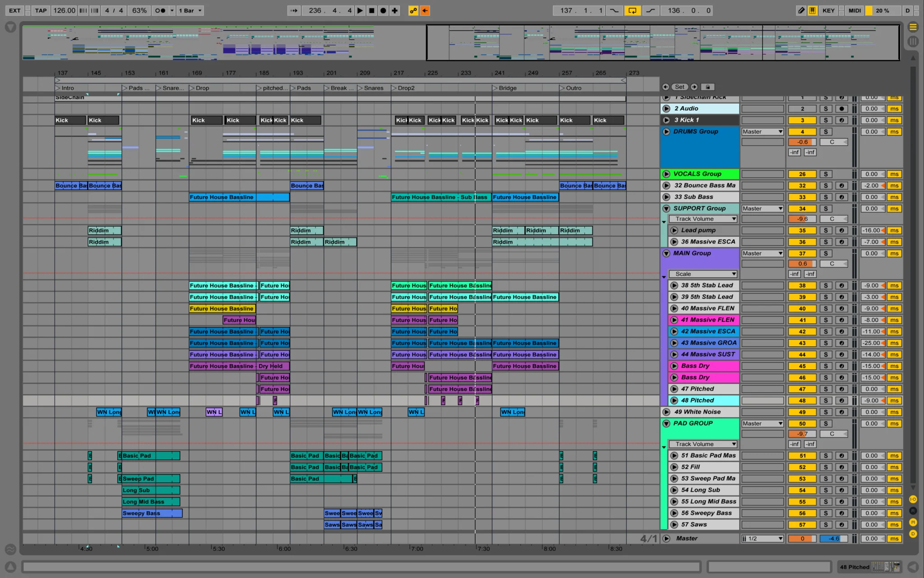The height and width of the screenshot is (578, 924).
Task: Click the Punch-Out switch icon
Action: [x=651, y=10]
